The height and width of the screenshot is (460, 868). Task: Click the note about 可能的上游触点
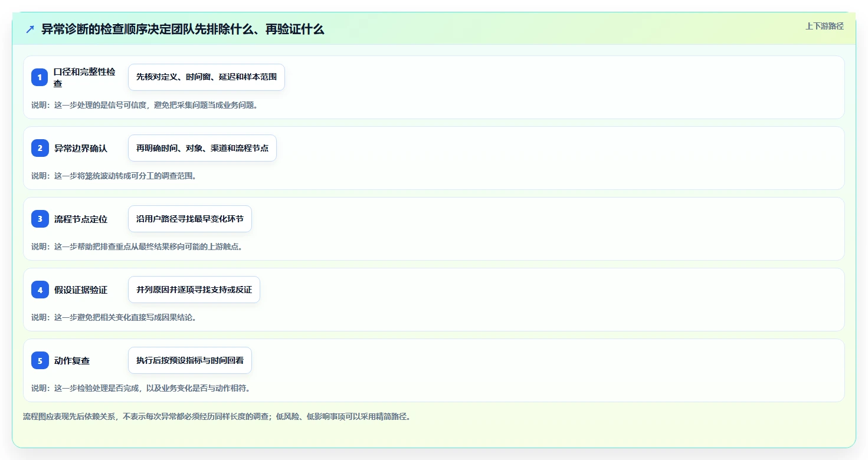[x=137, y=247]
